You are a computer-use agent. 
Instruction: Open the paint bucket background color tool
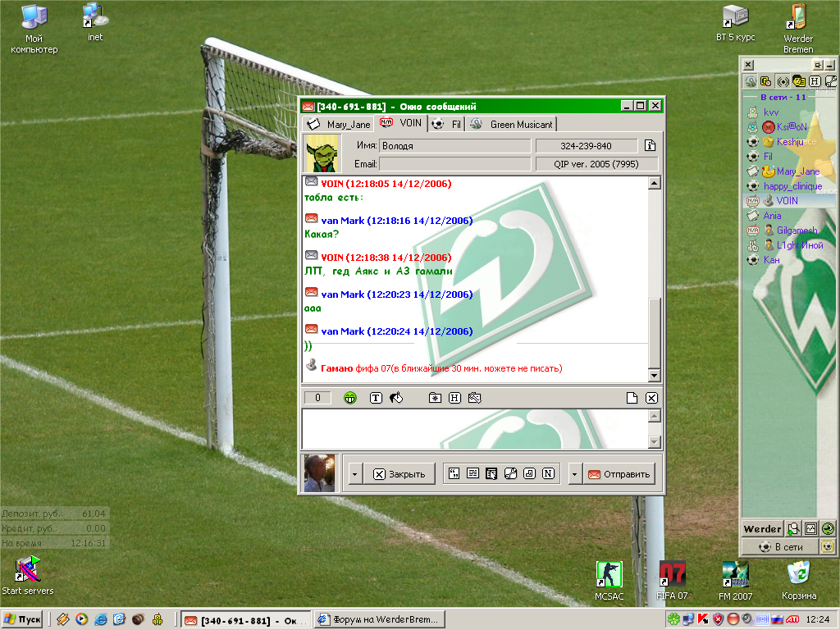click(396, 398)
